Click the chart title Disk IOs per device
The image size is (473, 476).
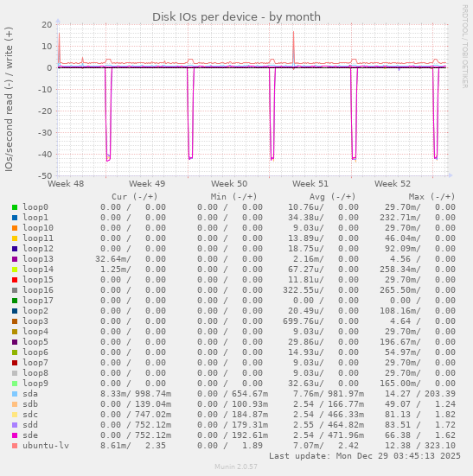(x=236, y=17)
